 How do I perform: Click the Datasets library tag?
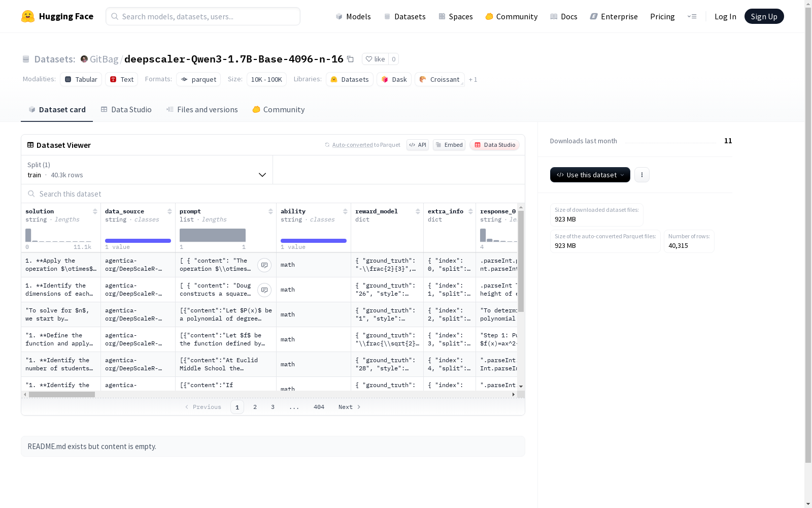tap(350, 79)
